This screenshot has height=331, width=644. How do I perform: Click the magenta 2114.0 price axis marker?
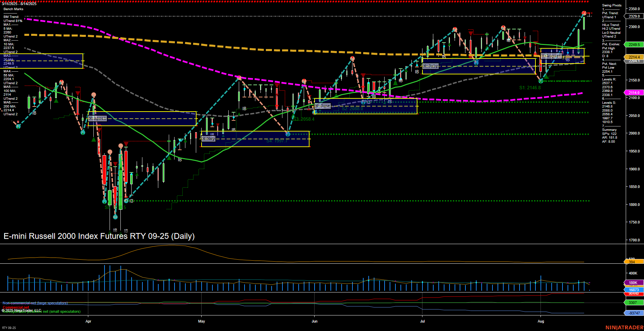pyautogui.click(x=634, y=92)
